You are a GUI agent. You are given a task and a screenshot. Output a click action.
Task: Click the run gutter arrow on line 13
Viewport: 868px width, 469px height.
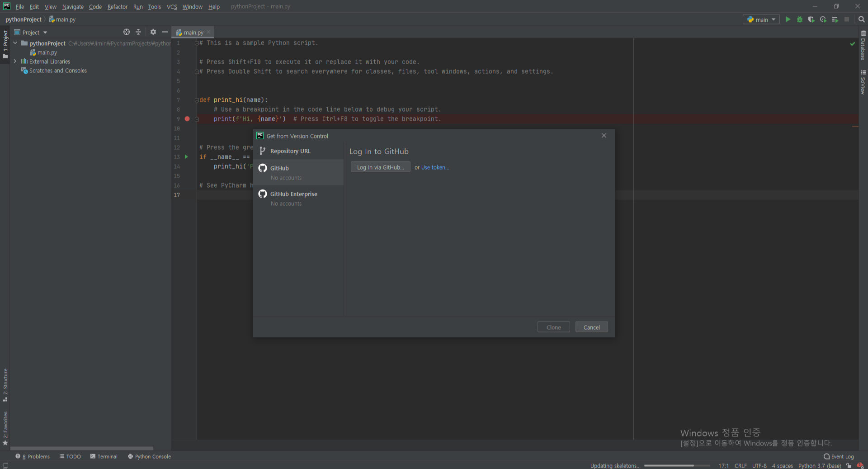186,157
